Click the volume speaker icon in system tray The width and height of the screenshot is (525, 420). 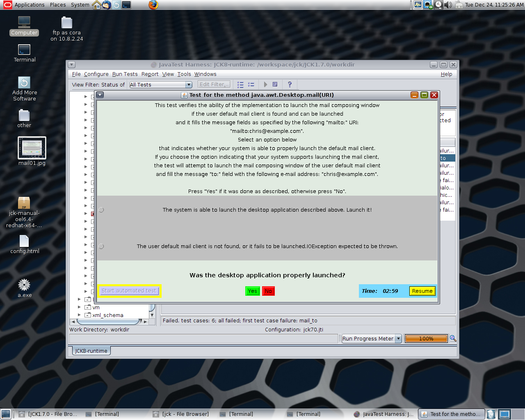pos(448,5)
